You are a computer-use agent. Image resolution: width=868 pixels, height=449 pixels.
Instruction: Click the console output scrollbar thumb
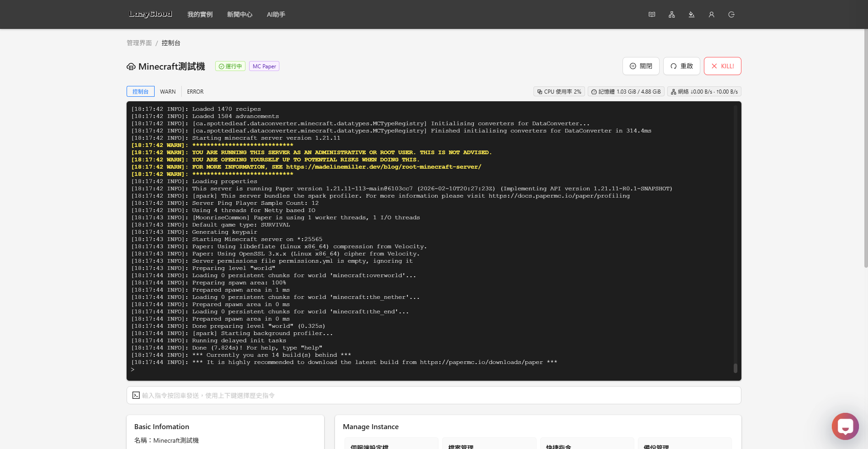pyautogui.click(x=735, y=368)
